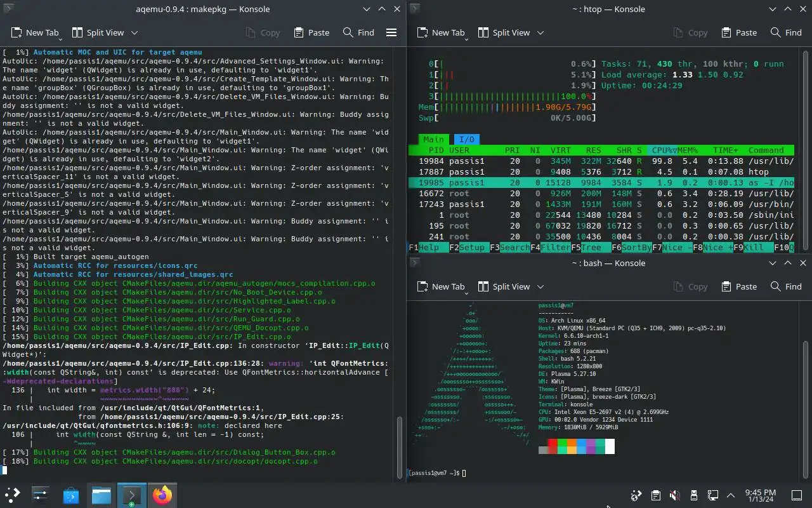Open window menu icon of htop Konsole
The width and height of the screenshot is (812, 508).
tap(414, 9)
